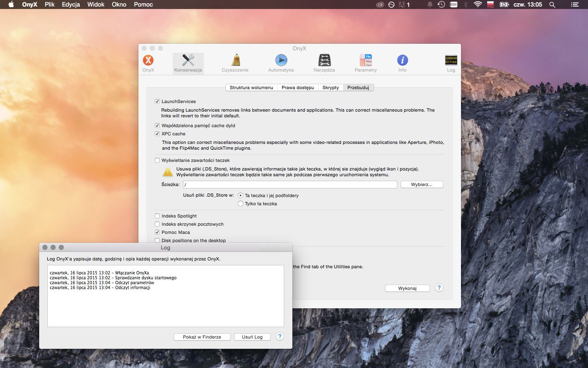Select the Przebuduj tab
This screenshot has height=368, width=588.
point(358,88)
